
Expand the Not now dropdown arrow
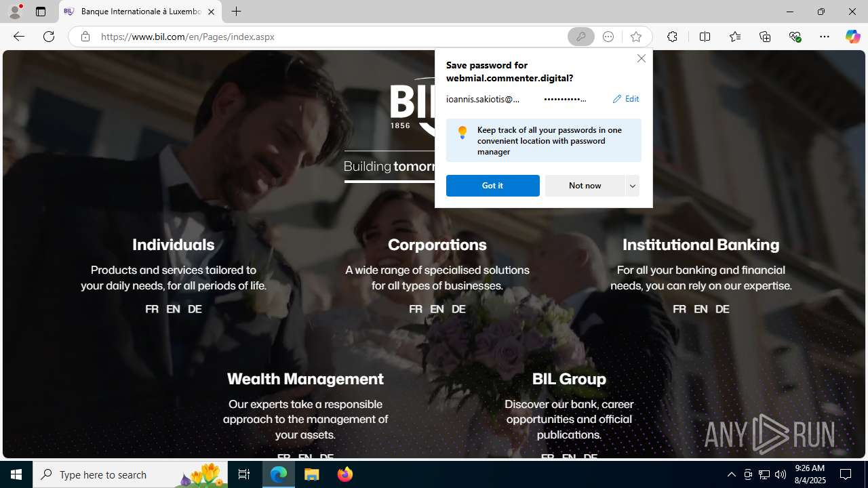[x=633, y=186]
